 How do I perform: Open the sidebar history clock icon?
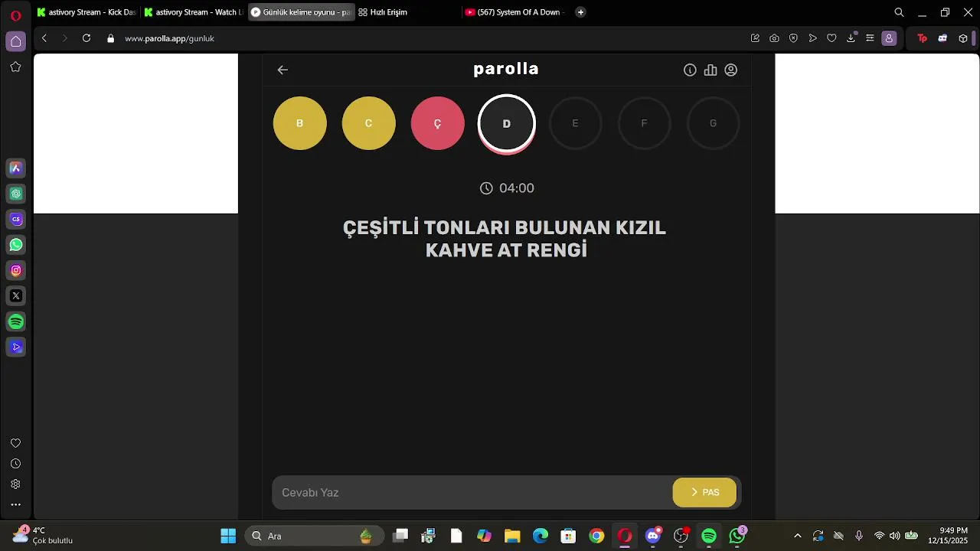click(15, 464)
